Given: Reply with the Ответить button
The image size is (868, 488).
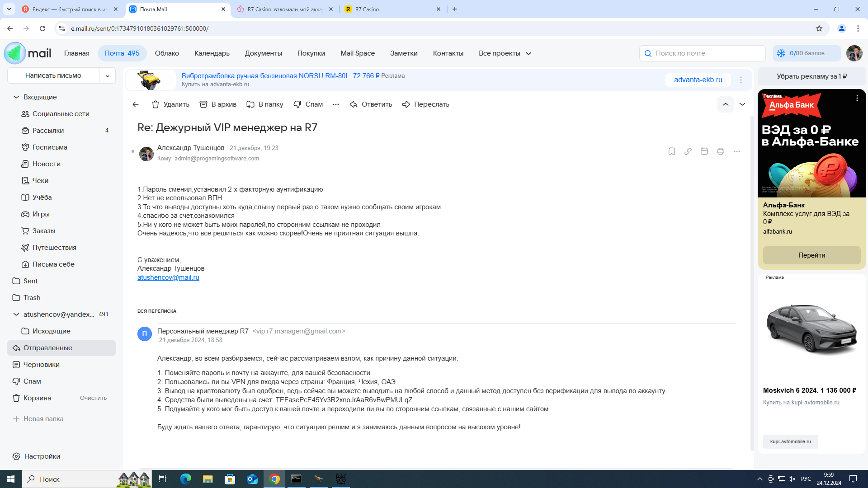Looking at the screenshot, I should point(371,104).
